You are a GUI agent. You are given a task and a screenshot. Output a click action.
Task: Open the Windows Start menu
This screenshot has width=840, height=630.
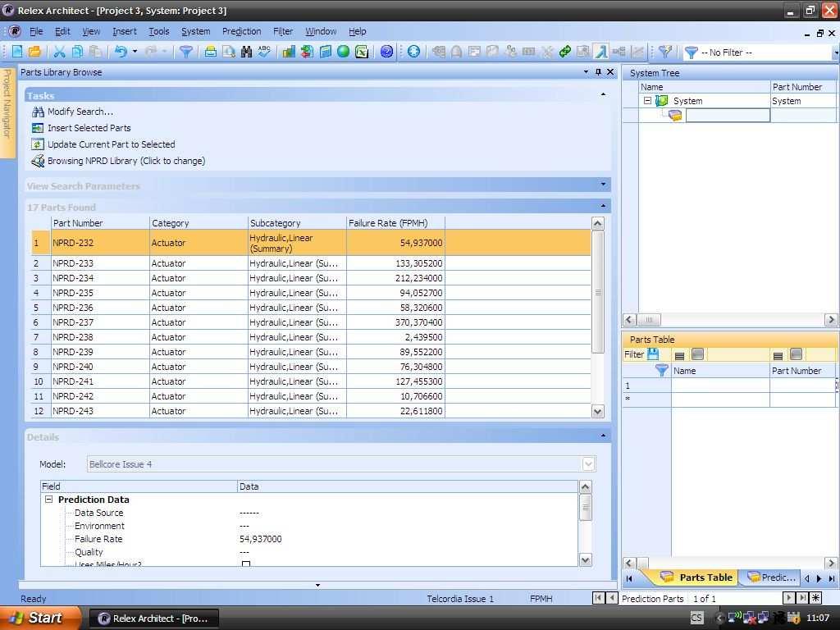point(40,618)
